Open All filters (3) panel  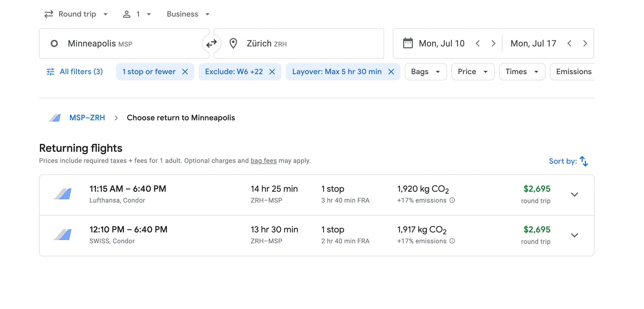(x=75, y=72)
